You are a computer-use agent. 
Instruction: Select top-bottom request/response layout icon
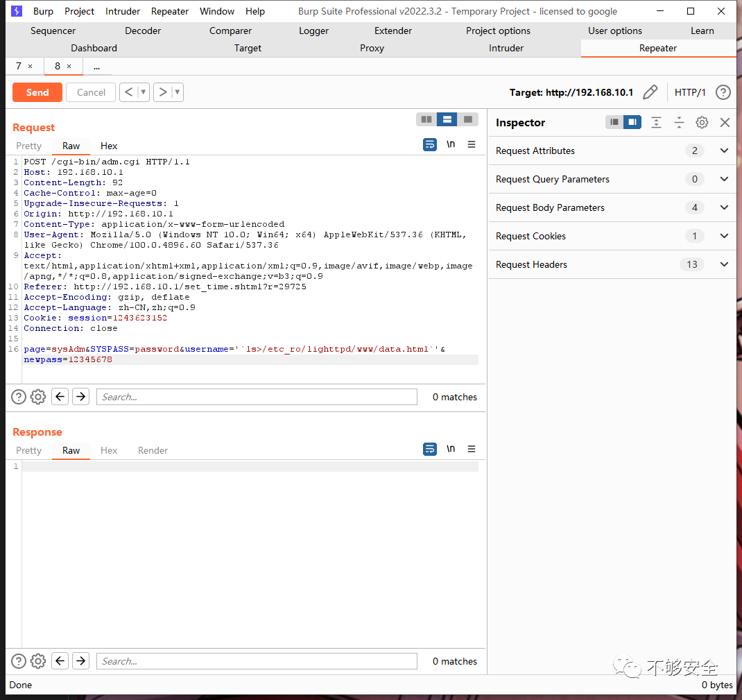(x=447, y=119)
